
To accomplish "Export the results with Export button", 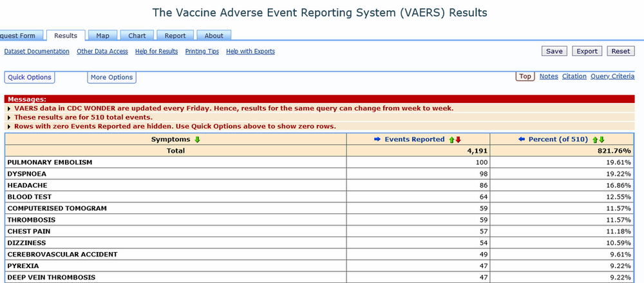I will click(587, 52).
